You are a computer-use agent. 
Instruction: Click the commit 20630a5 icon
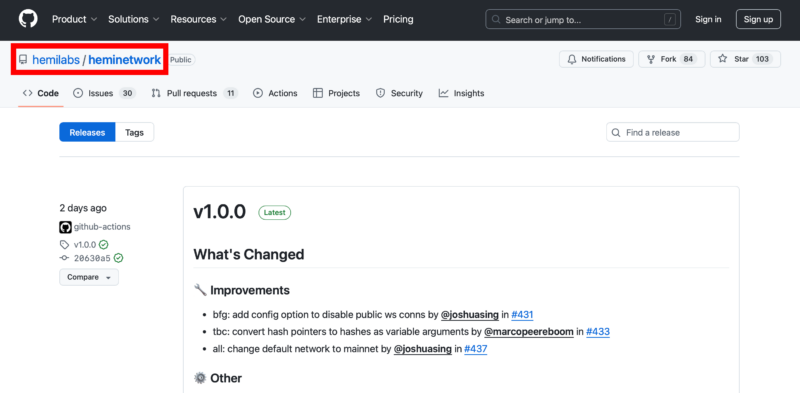64,258
